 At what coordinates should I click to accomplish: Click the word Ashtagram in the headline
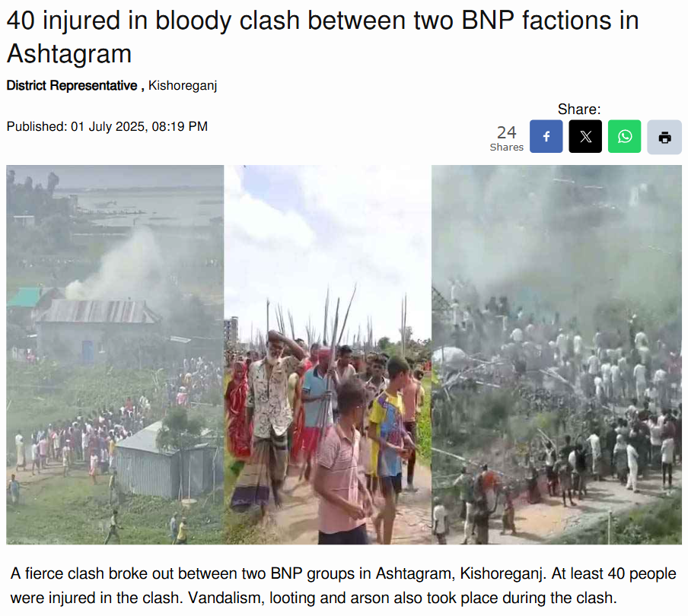tap(69, 54)
